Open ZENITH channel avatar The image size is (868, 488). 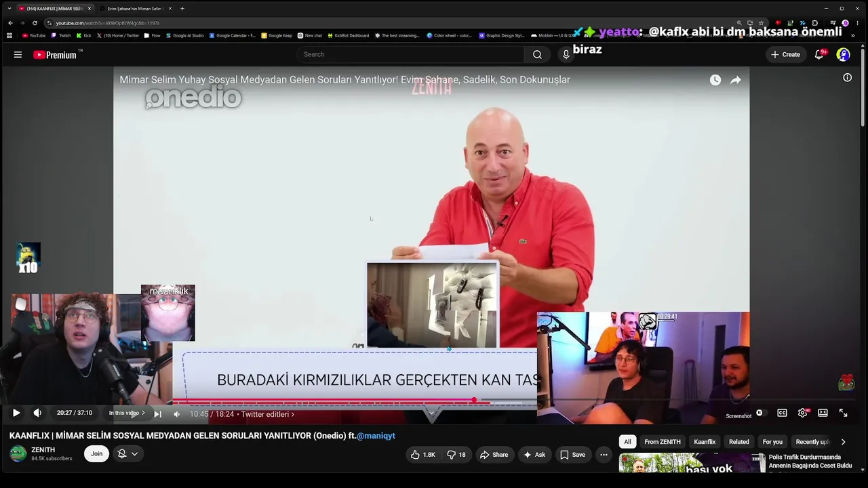pos(18,454)
